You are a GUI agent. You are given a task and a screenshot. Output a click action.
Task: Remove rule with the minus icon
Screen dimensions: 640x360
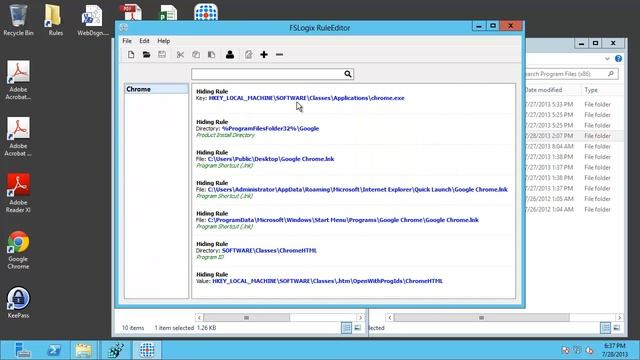point(279,55)
